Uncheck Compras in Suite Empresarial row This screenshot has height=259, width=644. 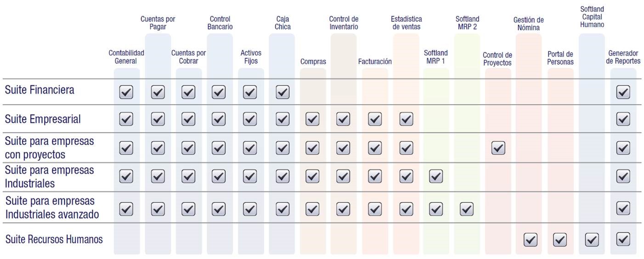point(312,119)
